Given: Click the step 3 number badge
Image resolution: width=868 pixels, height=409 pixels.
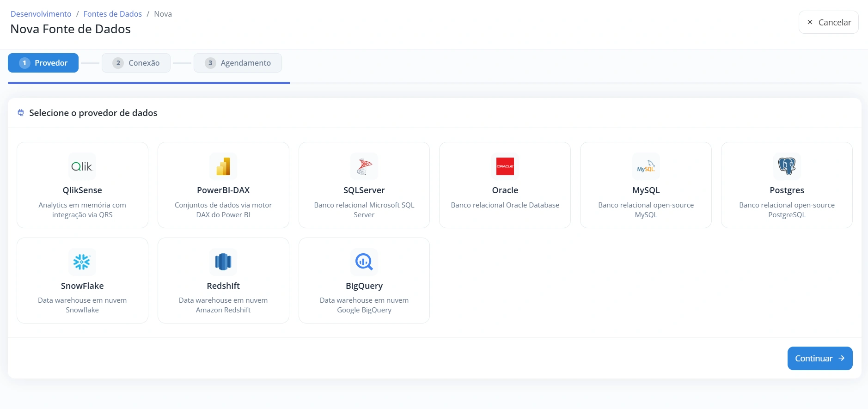Looking at the screenshot, I should [x=210, y=63].
